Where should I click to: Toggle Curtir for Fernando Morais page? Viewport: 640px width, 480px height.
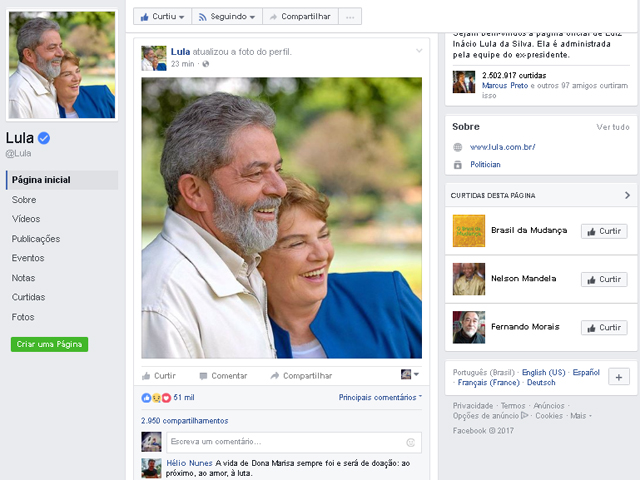(604, 327)
